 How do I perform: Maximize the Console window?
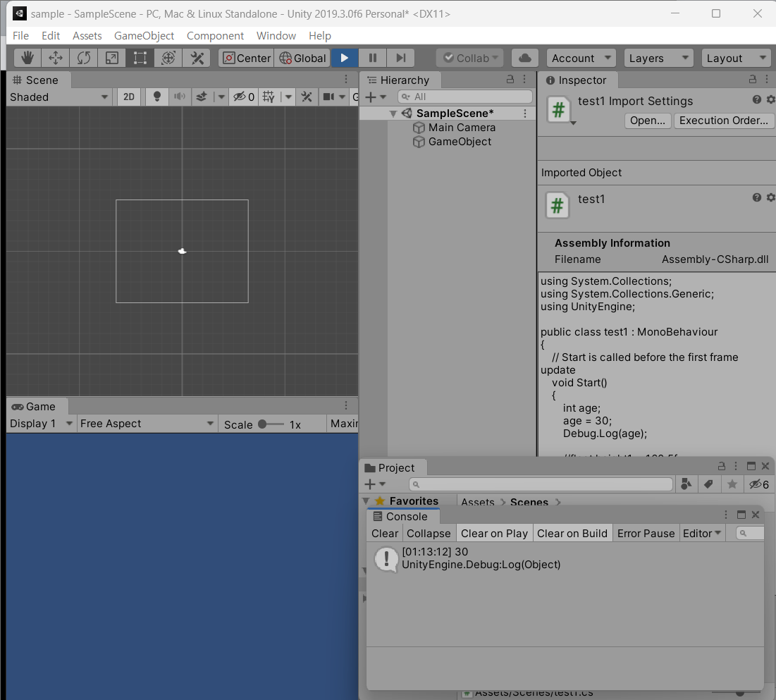coord(741,515)
